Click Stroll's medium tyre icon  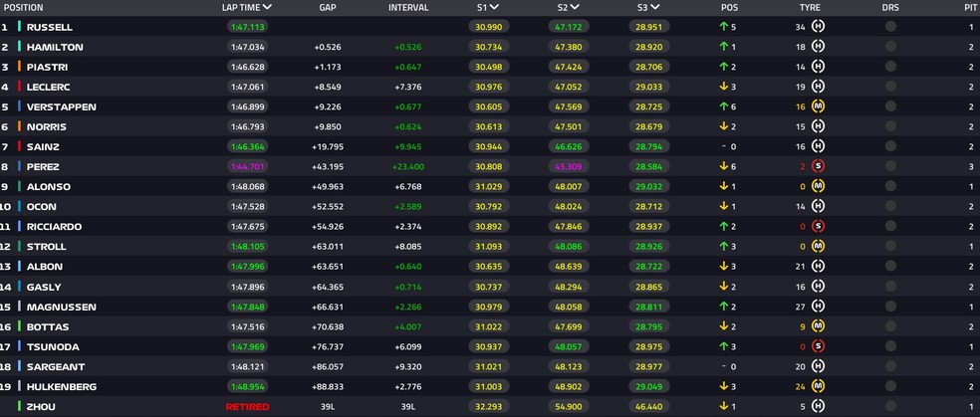818,246
